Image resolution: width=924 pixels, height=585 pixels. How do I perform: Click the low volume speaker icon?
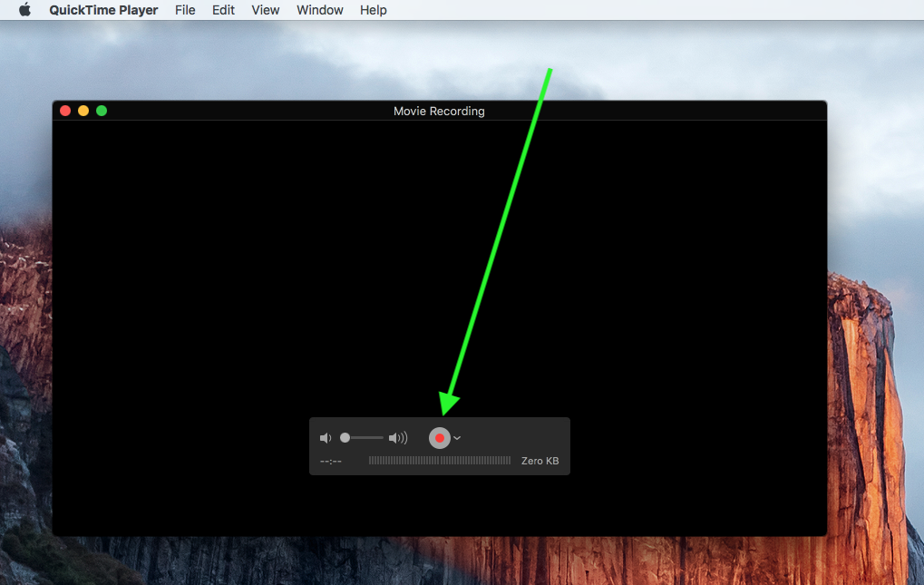(x=326, y=438)
